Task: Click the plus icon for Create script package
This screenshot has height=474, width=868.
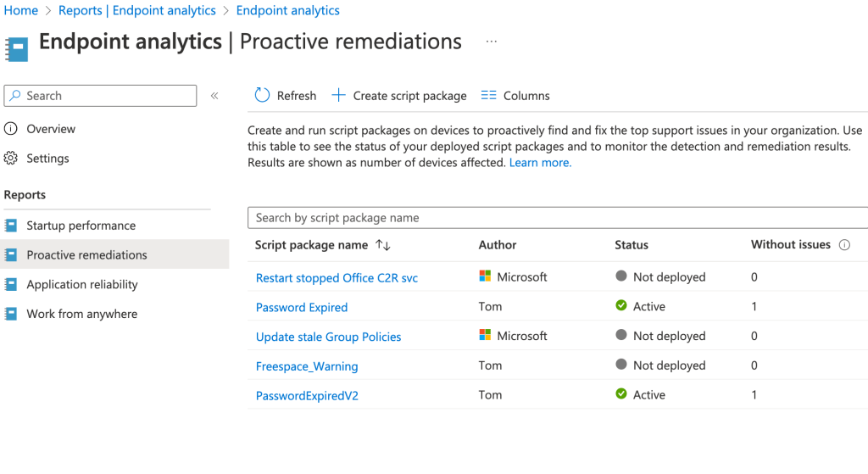Action: click(338, 96)
